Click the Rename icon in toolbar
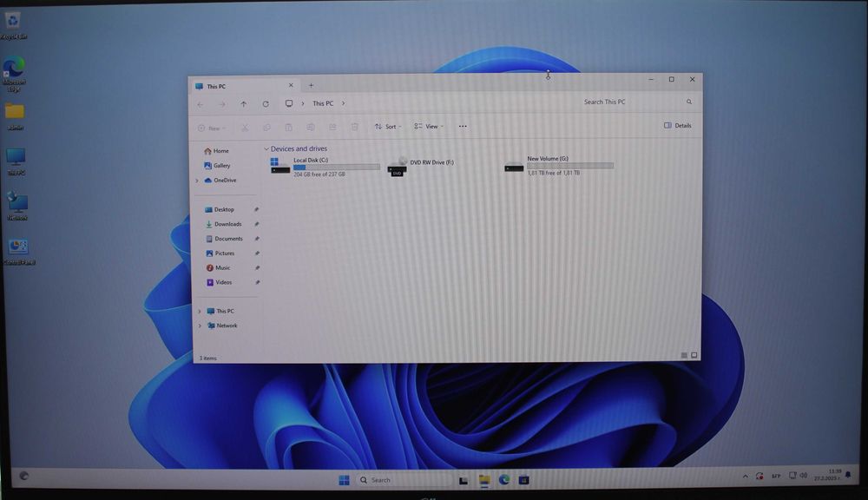Image resolution: width=868 pixels, height=500 pixels. (x=311, y=128)
